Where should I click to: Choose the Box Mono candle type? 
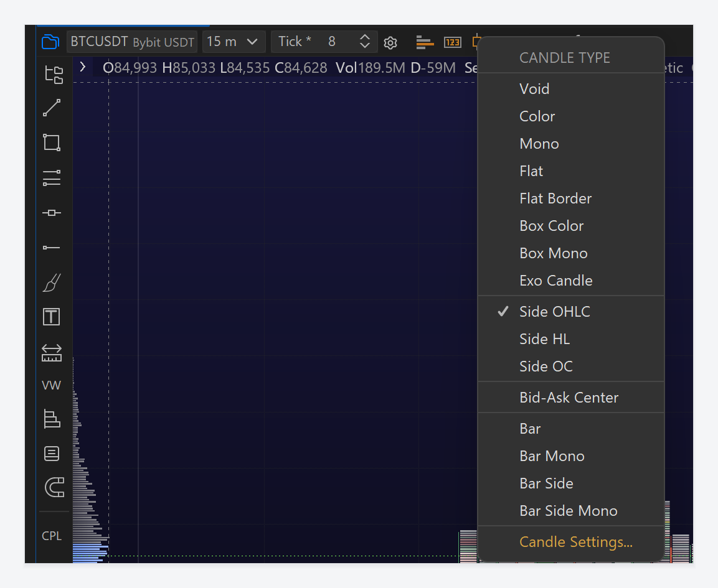571,253
